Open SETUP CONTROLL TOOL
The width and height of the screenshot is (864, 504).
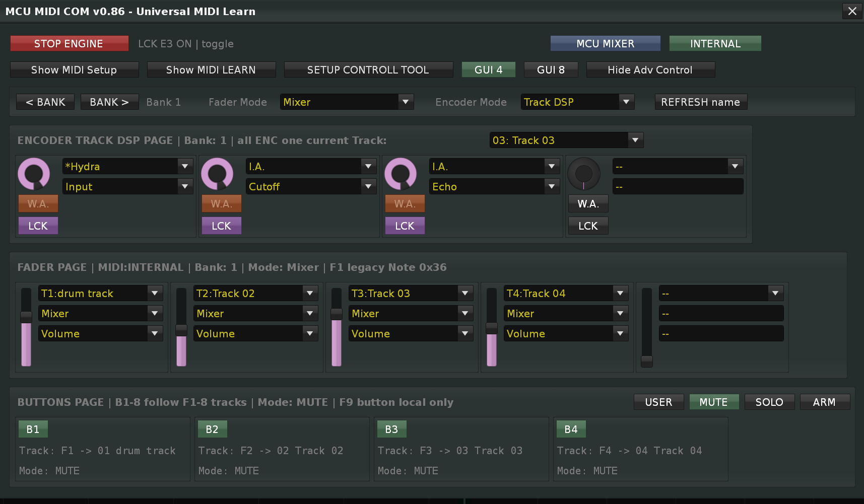pos(369,70)
